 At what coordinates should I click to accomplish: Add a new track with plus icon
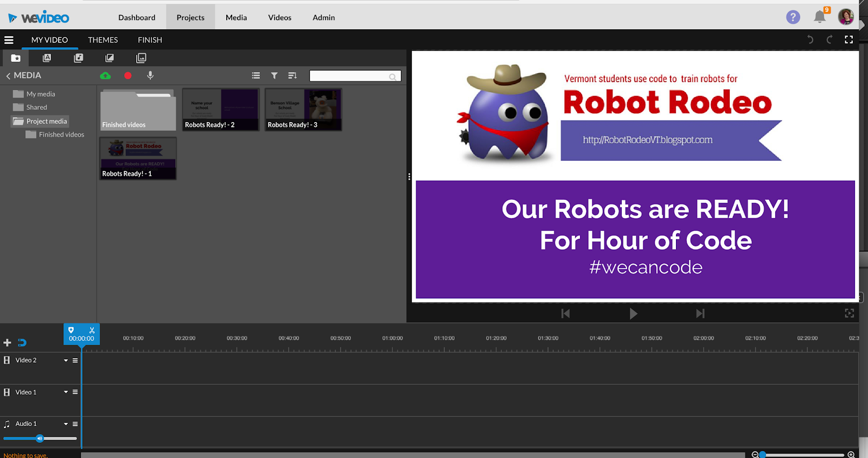point(7,342)
